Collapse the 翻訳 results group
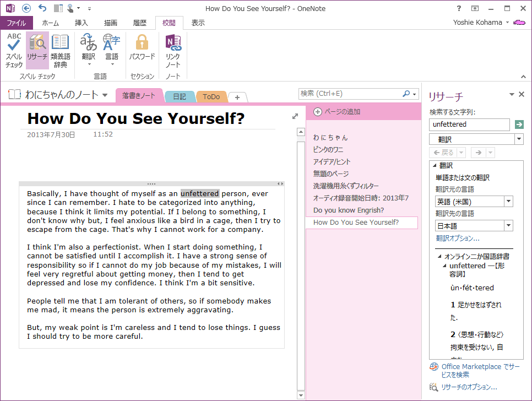Viewport: 532px width, 401px height. (435, 165)
